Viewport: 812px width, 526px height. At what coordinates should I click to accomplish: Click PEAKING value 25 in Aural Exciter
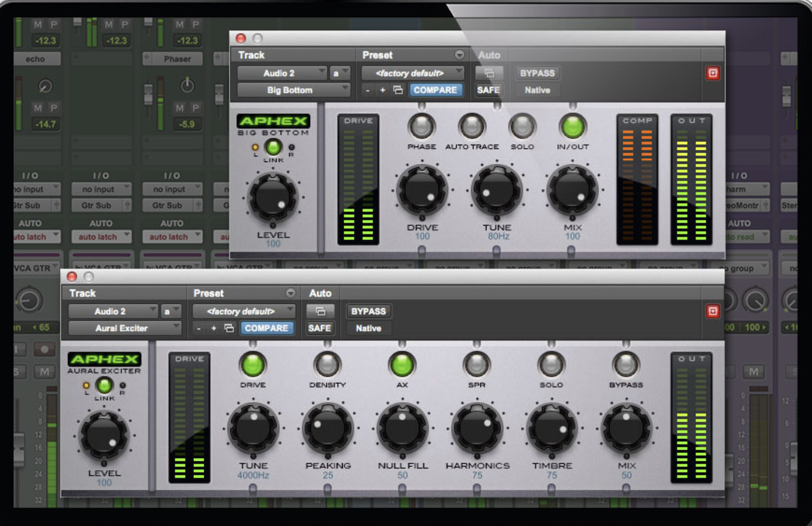[328, 476]
